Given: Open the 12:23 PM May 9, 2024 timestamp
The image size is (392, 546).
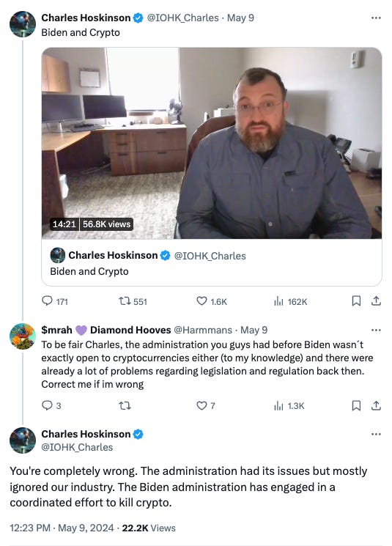Looking at the screenshot, I should tap(62, 528).
